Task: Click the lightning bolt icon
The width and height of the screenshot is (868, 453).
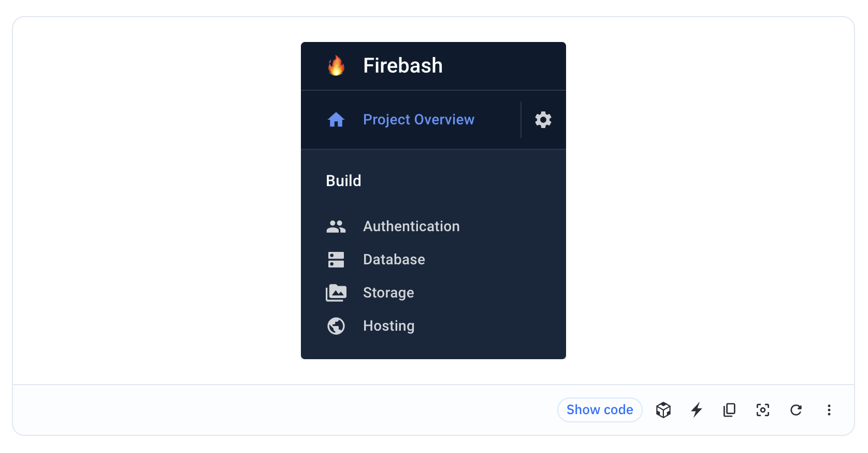Action: click(697, 410)
